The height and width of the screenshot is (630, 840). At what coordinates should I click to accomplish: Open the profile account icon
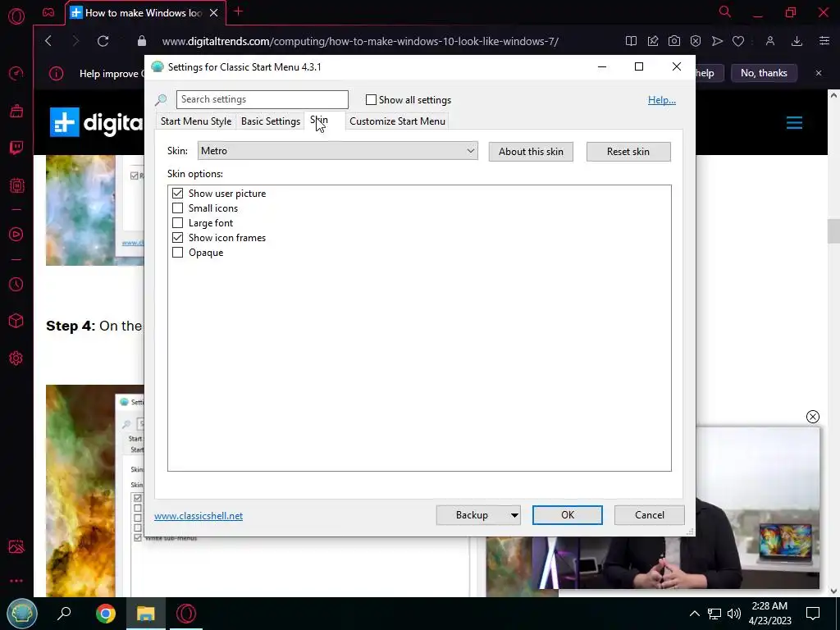click(x=769, y=41)
